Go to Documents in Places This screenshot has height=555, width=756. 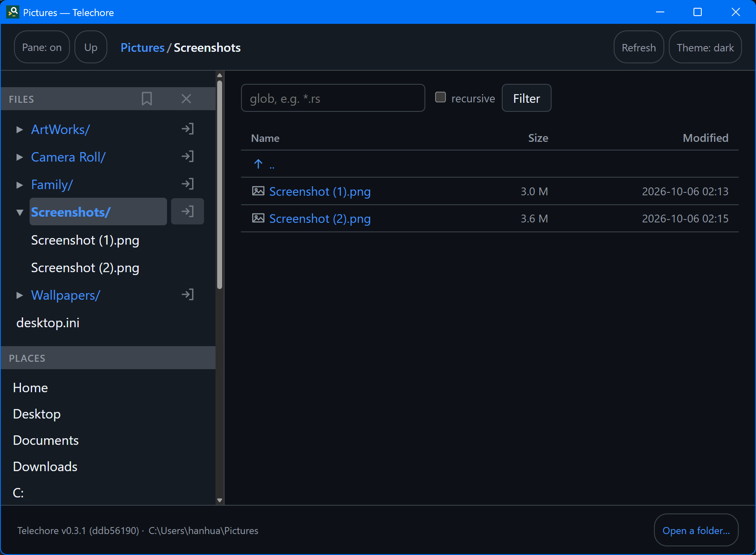(46, 440)
